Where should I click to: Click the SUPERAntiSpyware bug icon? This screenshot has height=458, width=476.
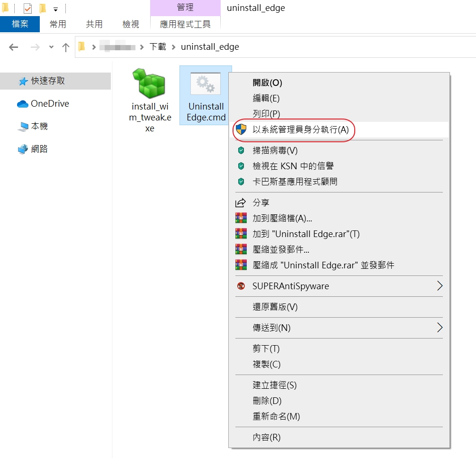[241, 286]
